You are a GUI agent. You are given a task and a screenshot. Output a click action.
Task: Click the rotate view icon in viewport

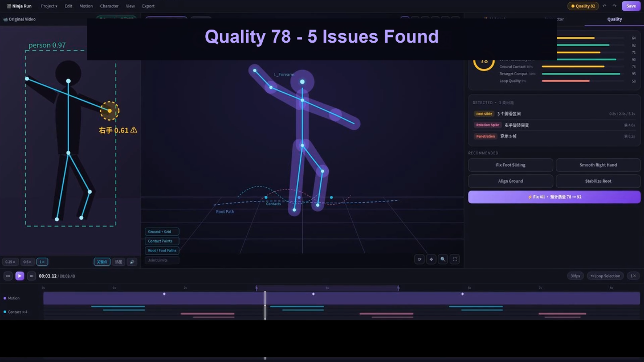pyautogui.click(x=419, y=259)
